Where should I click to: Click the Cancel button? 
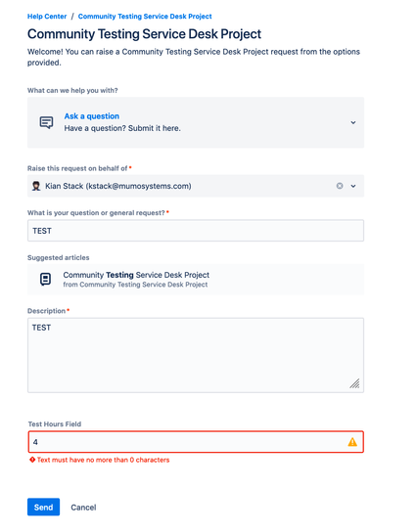(83, 508)
